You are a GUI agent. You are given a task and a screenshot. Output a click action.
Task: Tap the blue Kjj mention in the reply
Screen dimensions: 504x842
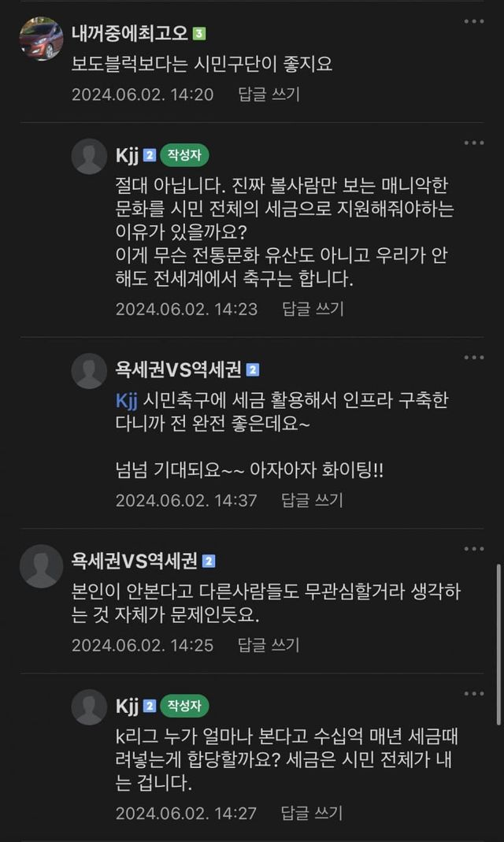[128, 402]
